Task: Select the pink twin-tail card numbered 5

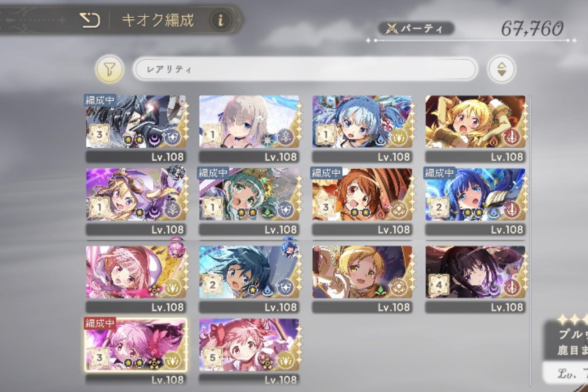Action: pos(249,345)
